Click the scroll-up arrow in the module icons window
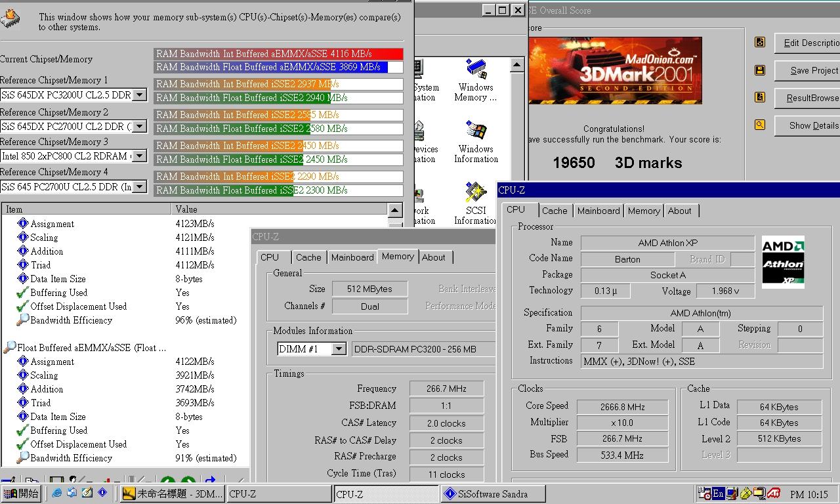 tap(517, 64)
